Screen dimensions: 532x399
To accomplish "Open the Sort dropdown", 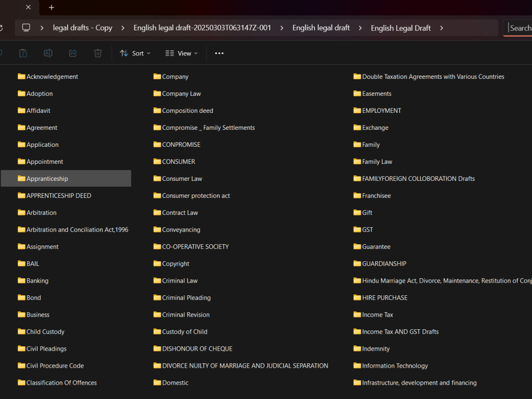I will coord(135,53).
